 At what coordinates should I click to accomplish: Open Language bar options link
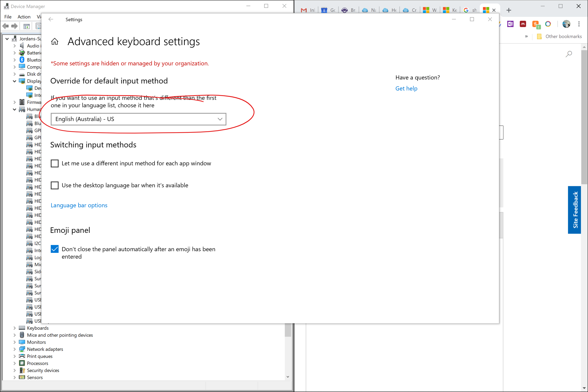(x=79, y=205)
